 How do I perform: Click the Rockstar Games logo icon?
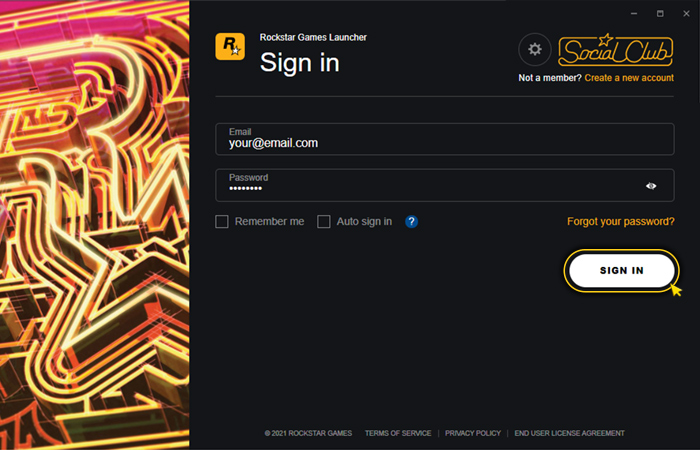(x=230, y=47)
